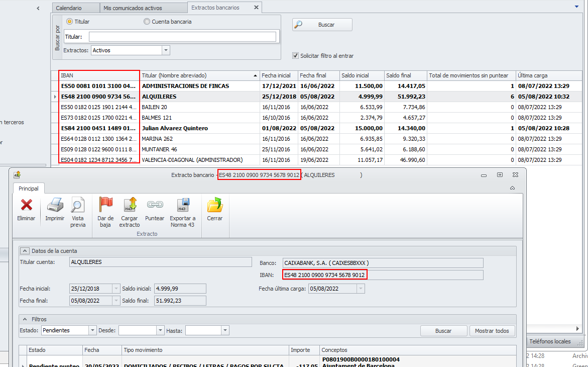588x367 pixels.
Task: Open the Estado Pendientes dropdown
Action: pyautogui.click(x=92, y=330)
